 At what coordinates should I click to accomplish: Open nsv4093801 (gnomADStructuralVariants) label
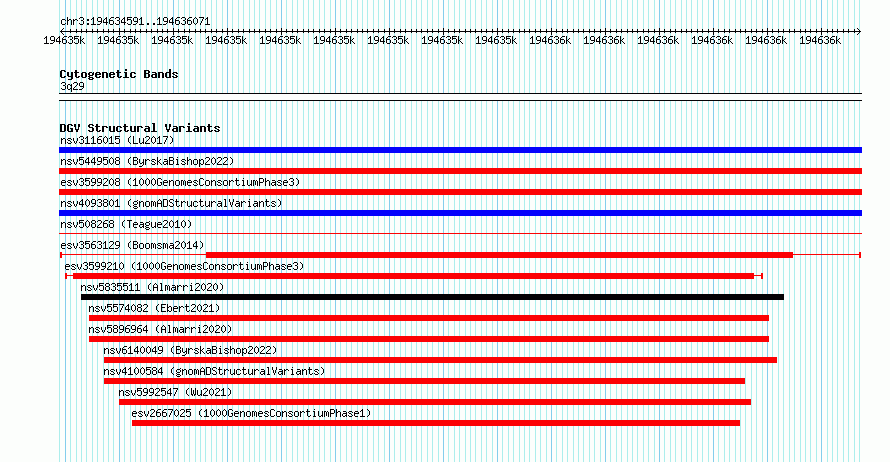click(x=171, y=203)
